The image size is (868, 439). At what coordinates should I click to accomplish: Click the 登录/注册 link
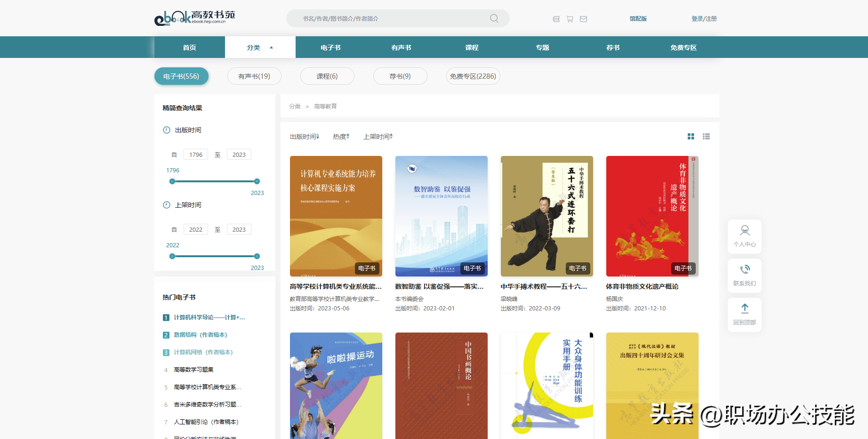pyautogui.click(x=704, y=19)
